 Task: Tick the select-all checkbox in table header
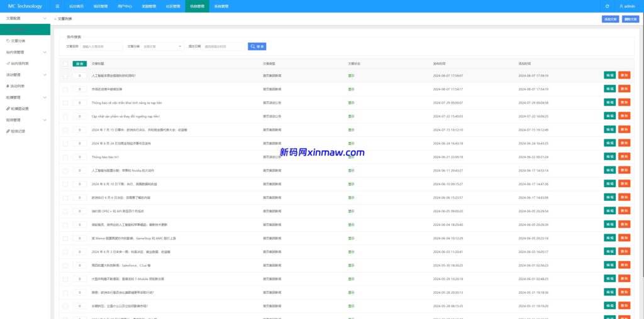(x=65, y=64)
